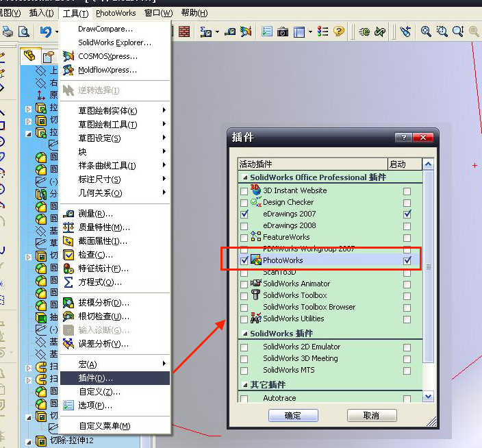Viewport: 482px width, 448px height.
Task: Open 测量(R) measure tool
Action: [x=95, y=214]
